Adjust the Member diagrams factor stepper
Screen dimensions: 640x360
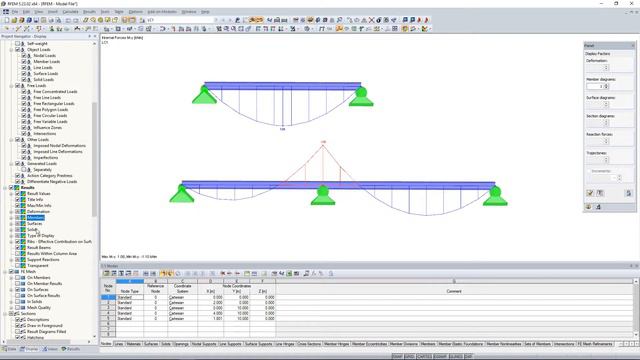(x=606, y=86)
